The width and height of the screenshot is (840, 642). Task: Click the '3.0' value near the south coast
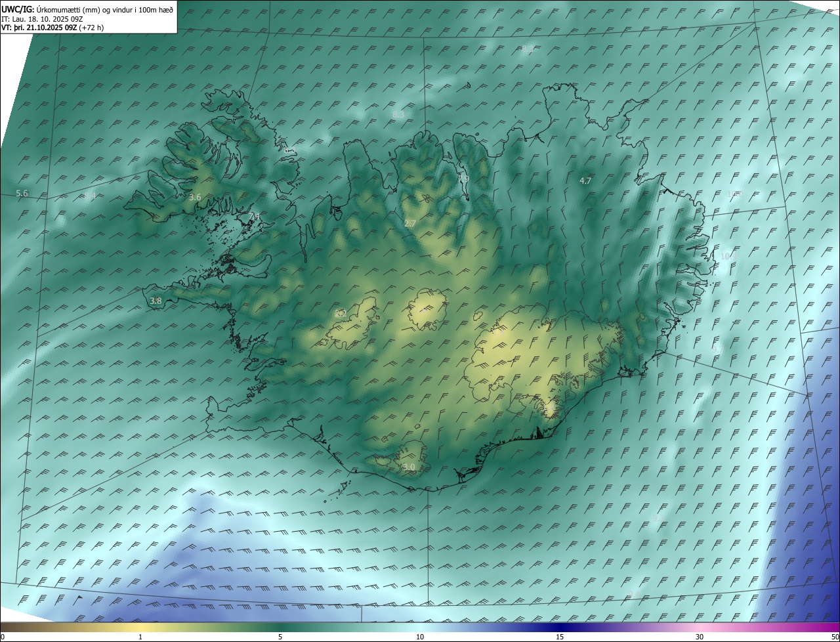point(409,467)
